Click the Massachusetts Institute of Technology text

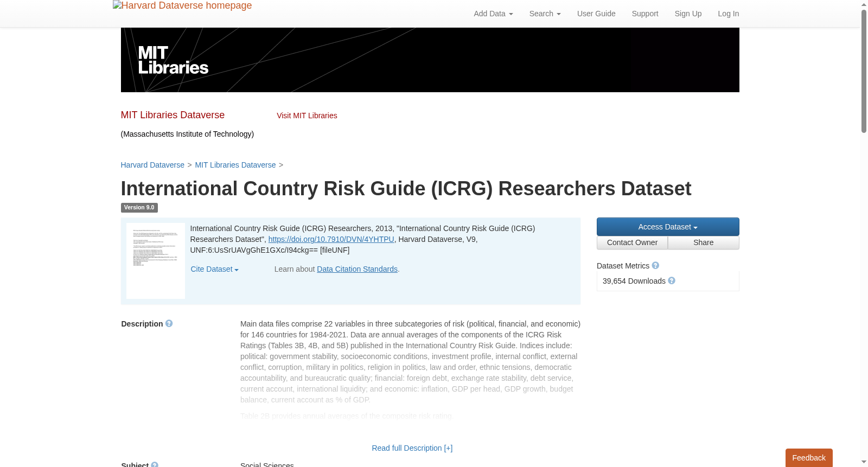click(x=187, y=134)
